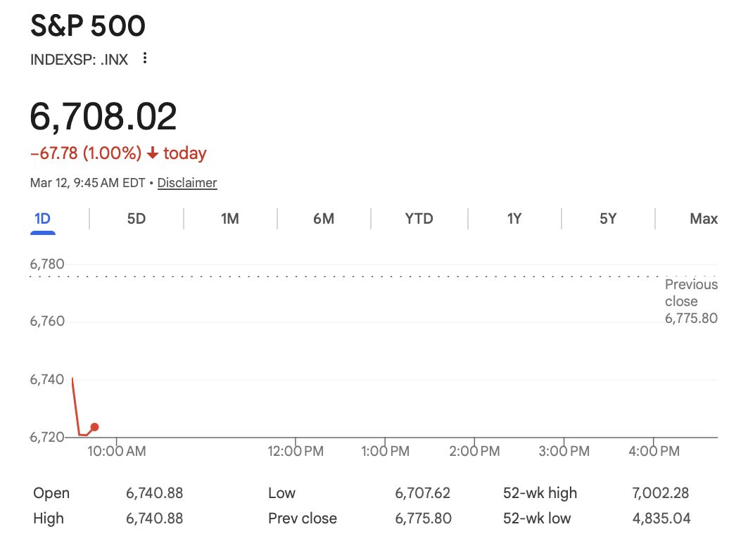Click the INDEXSP: .INX ticker label
The width and height of the screenshot is (729, 560).
click(x=80, y=59)
